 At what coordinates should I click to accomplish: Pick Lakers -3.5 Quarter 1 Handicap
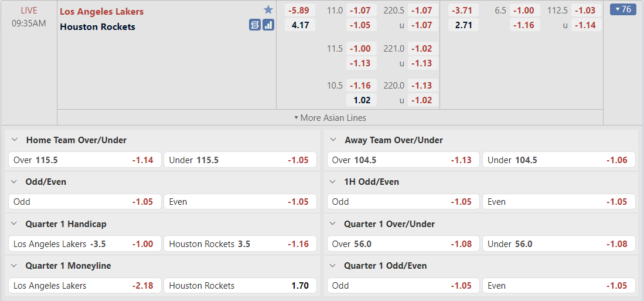pos(85,243)
